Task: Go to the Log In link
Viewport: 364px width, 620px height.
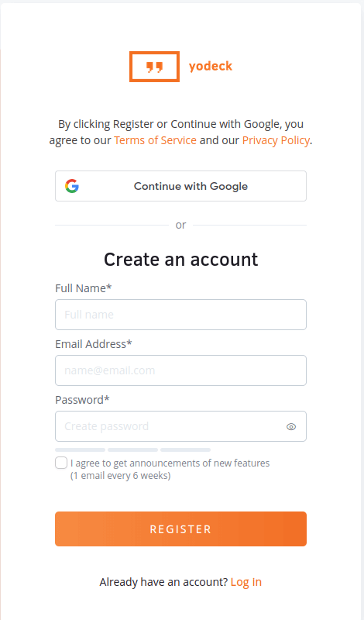Action: (x=246, y=582)
